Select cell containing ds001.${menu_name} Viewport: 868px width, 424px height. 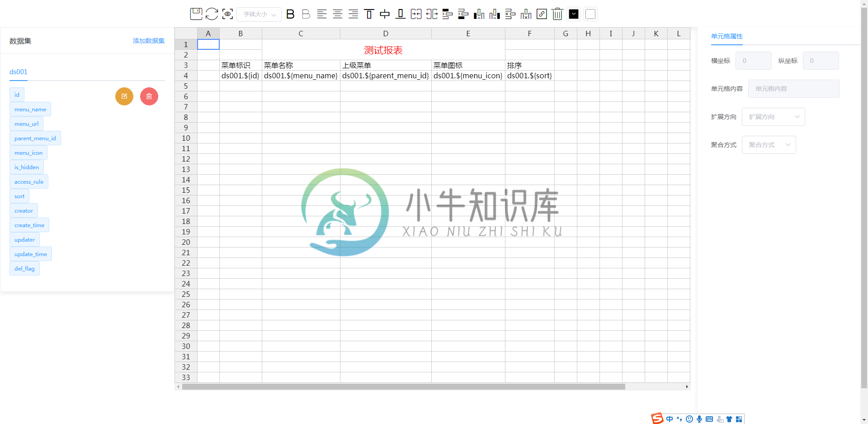coord(301,76)
